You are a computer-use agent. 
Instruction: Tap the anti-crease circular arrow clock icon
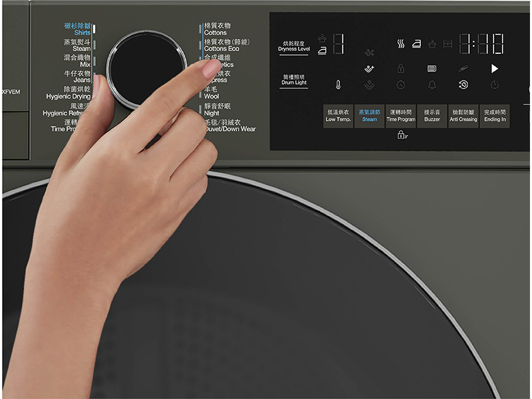tap(464, 85)
